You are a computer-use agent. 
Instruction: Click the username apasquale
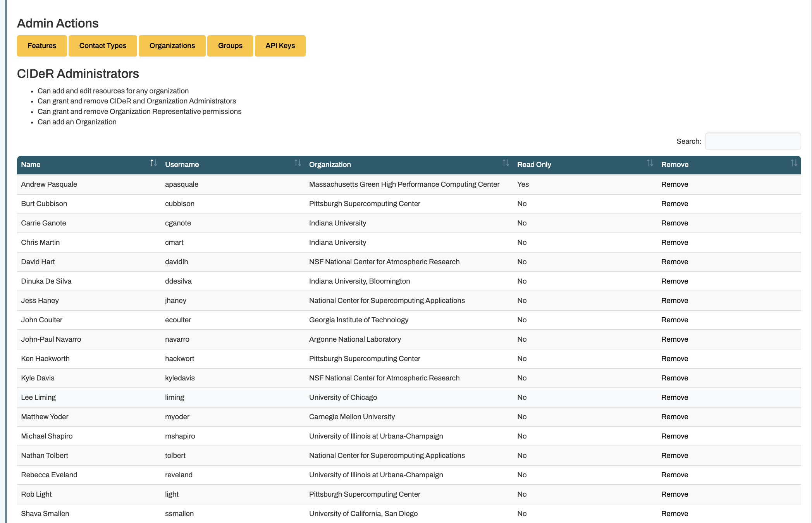point(181,184)
